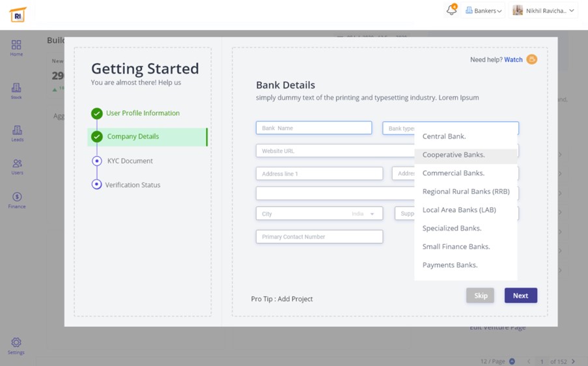This screenshot has height=366, width=588.
Task: Select Cooperative Banks option
Action: (453, 155)
